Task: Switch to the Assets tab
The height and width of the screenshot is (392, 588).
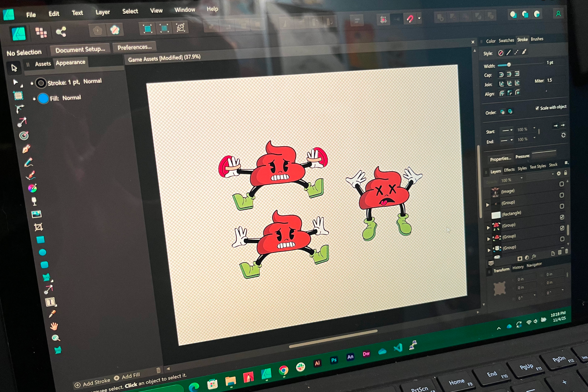Action: 43,64
